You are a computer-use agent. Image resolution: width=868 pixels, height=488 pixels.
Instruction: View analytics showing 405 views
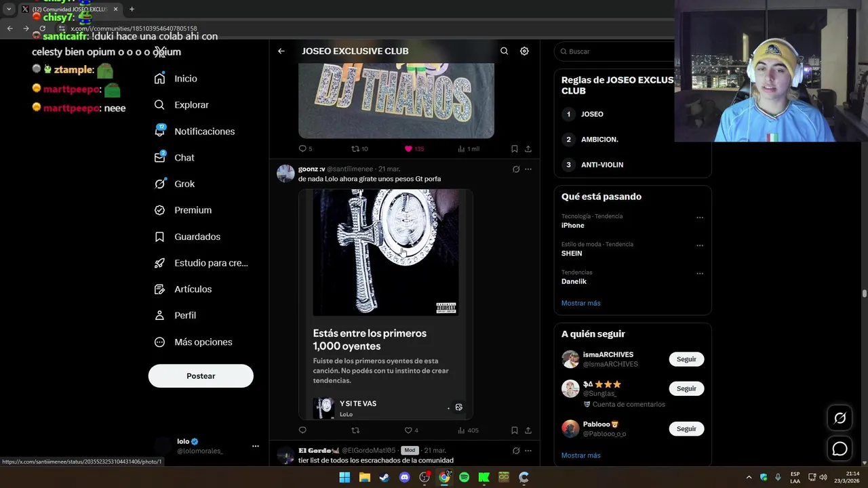click(468, 430)
